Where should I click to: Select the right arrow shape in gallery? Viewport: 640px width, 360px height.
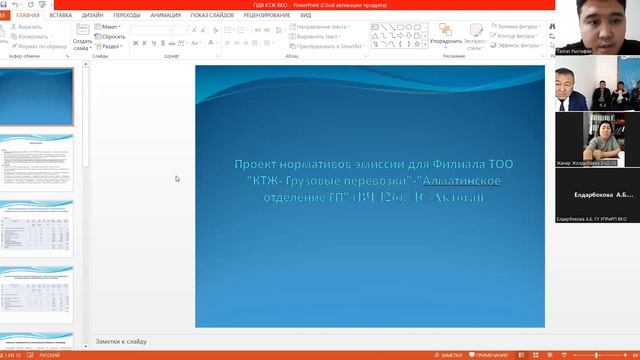pyautogui.click(x=400, y=36)
